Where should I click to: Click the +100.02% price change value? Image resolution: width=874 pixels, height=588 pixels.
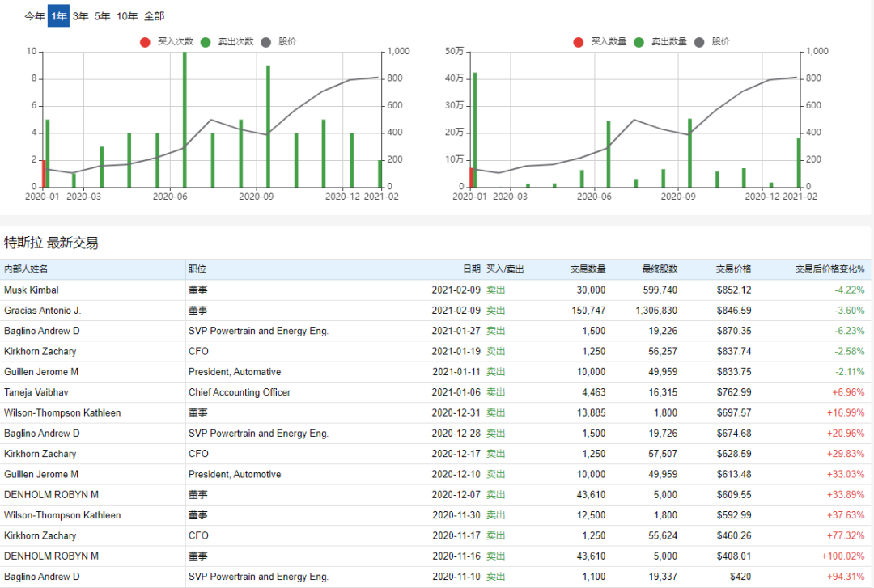[842, 556]
